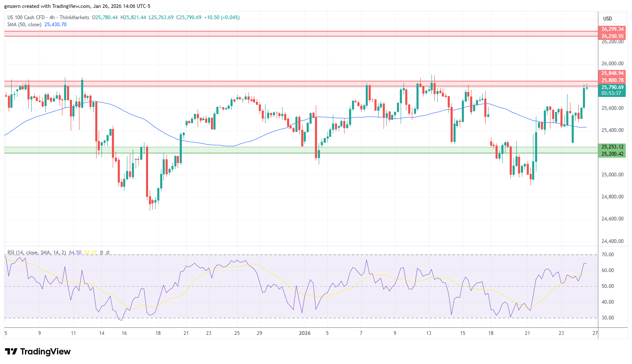Click the 60.00 level on RSI scale
This screenshot has width=632, height=364.
click(x=608, y=270)
